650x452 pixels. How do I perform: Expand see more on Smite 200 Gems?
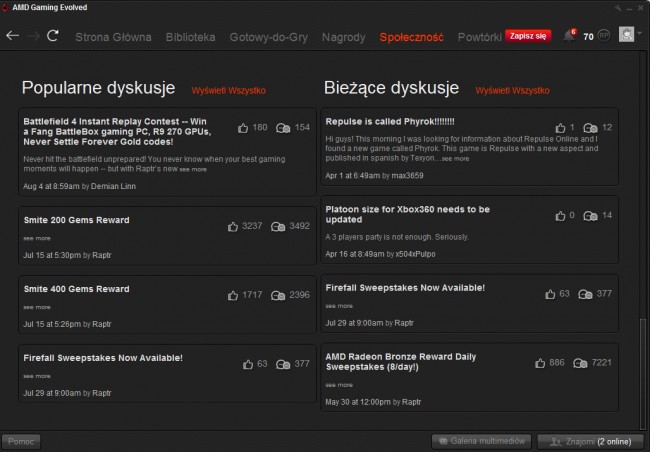[x=37, y=238]
